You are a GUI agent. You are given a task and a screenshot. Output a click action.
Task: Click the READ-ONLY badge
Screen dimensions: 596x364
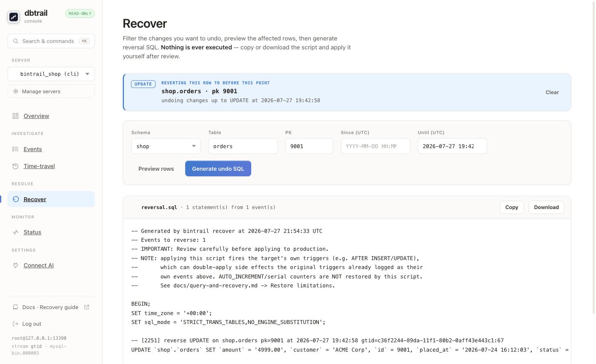click(80, 14)
